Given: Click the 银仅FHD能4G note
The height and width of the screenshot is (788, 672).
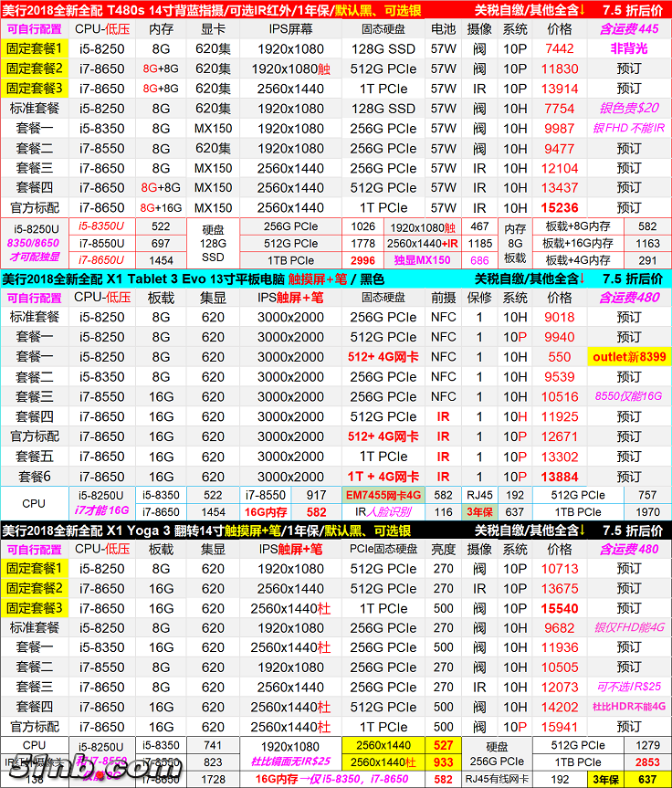Looking at the screenshot, I should [628, 628].
